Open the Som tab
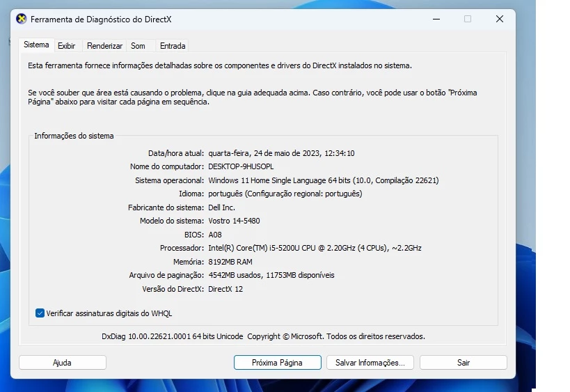The width and height of the screenshot is (570, 392). click(138, 46)
